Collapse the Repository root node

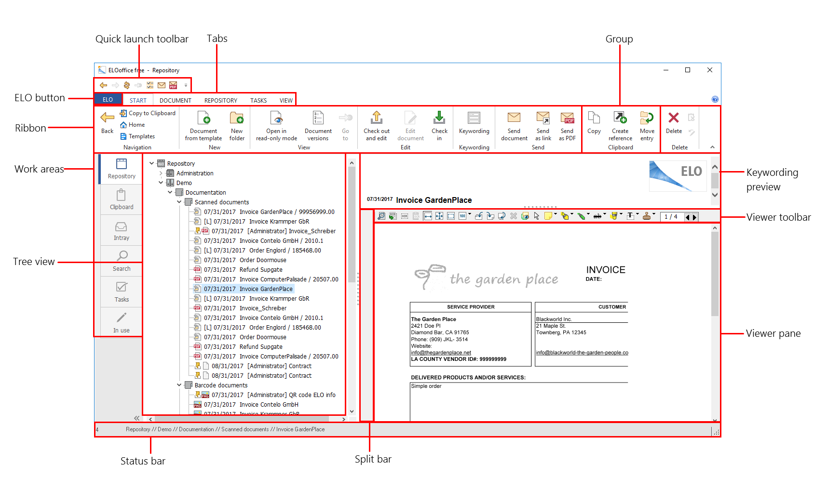click(152, 163)
